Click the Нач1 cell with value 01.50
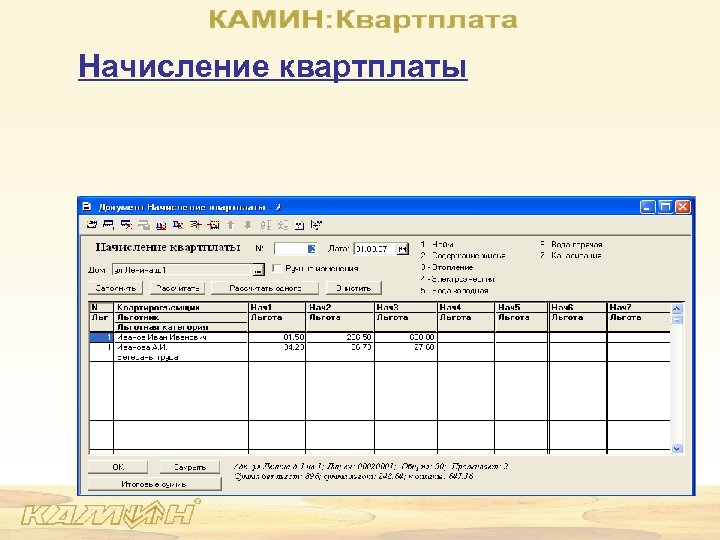The width and height of the screenshot is (720, 540). (x=277, y=338)
